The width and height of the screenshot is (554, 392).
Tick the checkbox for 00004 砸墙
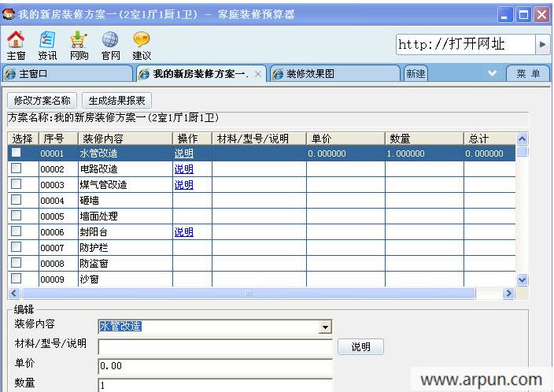(x=16, y=200)
